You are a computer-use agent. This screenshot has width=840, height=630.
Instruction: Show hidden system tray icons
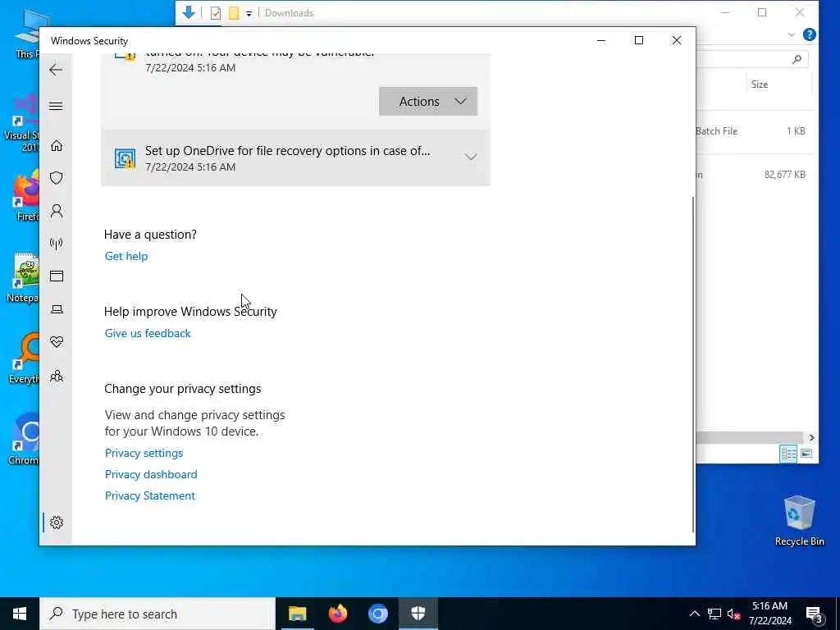point(694,614)
